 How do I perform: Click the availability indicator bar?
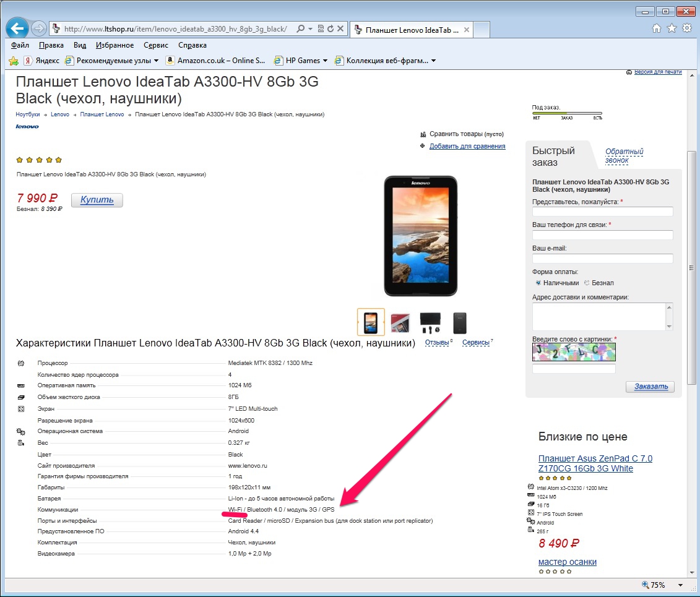[567, 113]
